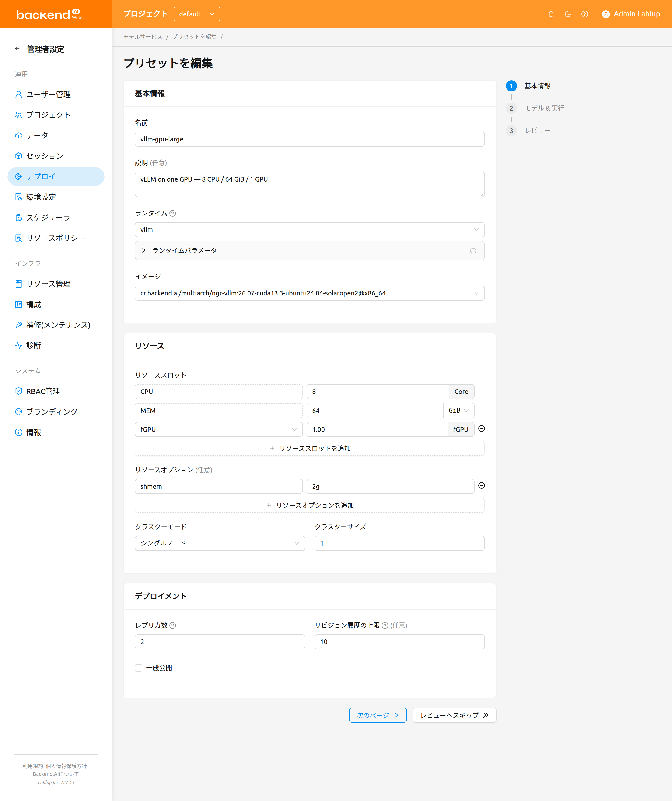Click the Admin Lablup user avatar icon
This screenshot has height=801, width=672.
606,14
